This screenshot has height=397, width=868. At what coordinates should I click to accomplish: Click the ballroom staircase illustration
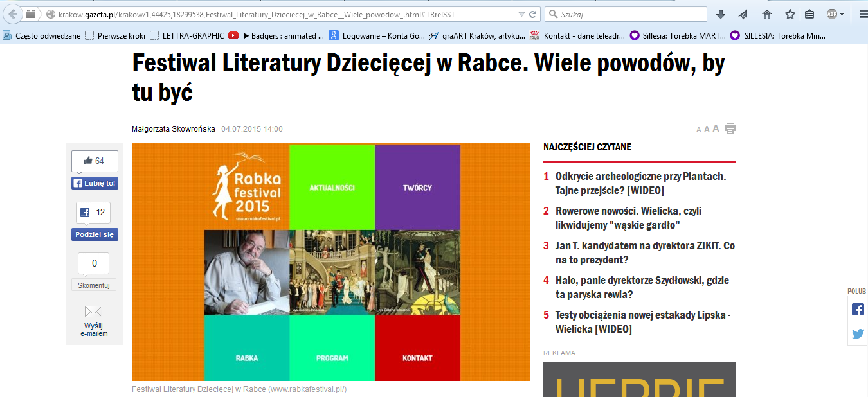[x=332, y=272]
